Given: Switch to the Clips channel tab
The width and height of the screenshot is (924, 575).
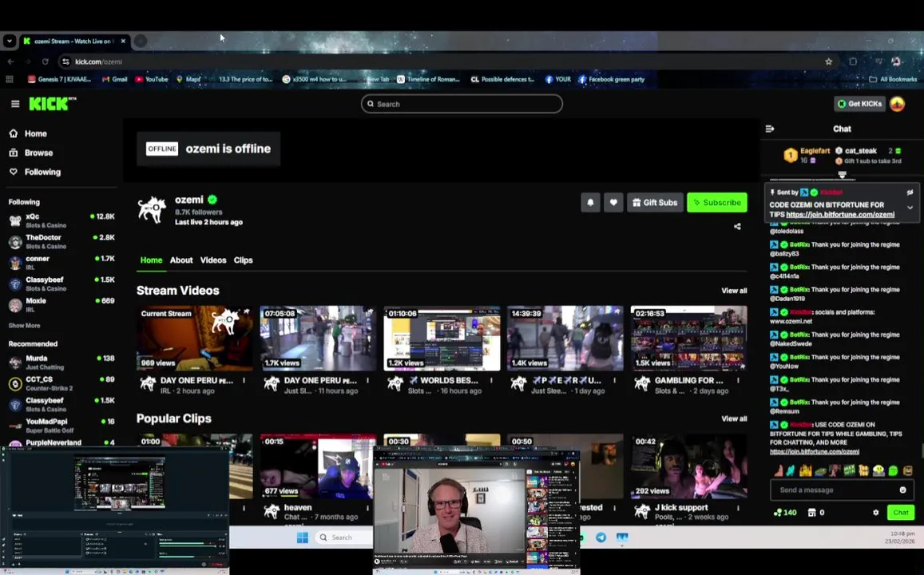Looking at the screenshot, I should coord(243,260).
